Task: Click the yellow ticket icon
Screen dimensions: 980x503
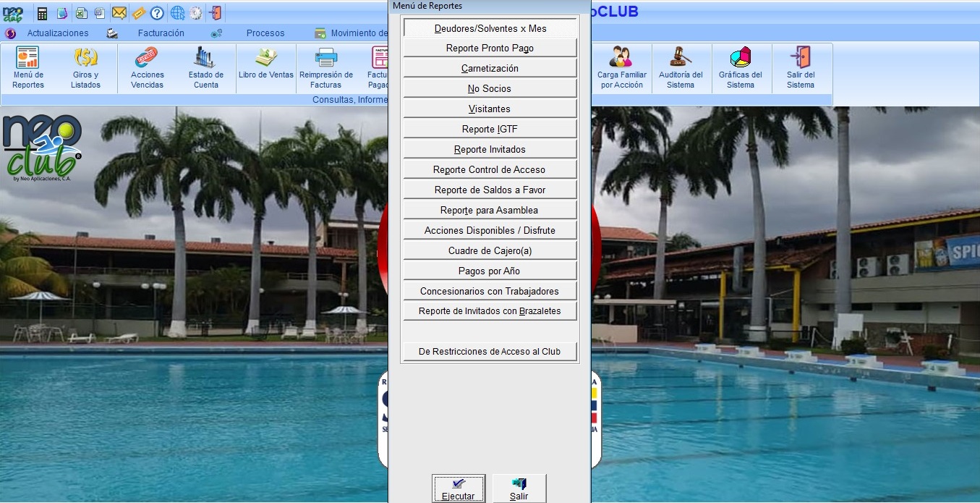Action: pyautogui.click(x=139, y=13)
